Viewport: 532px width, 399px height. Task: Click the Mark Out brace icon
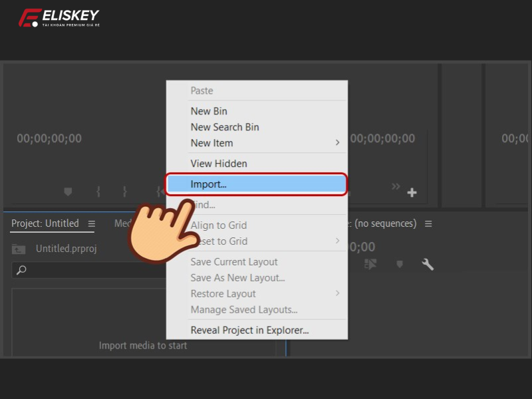tap(124, 192)
